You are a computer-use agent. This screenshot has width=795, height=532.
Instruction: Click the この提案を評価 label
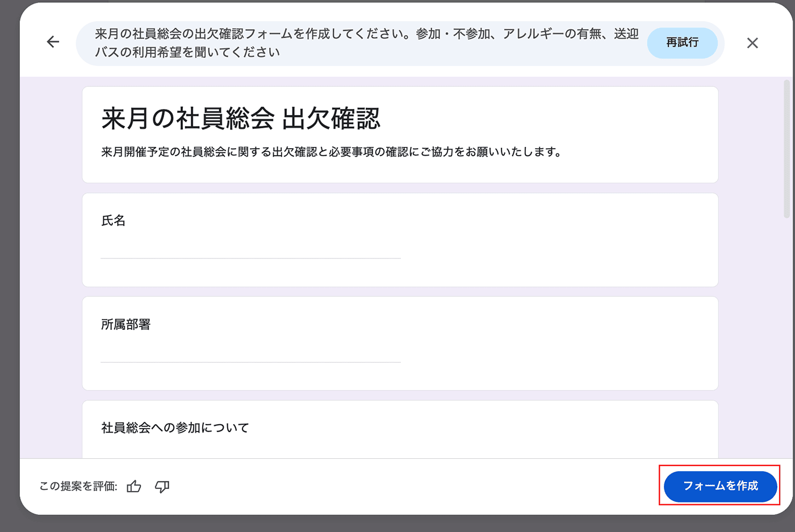coord(78,487)
